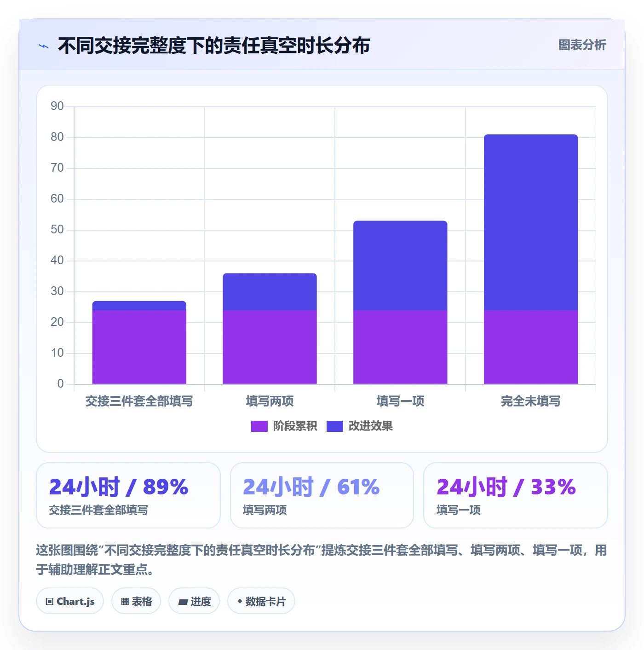Image resolution: width=644 pixels, height=650 pixels.
Task: Click the blue bar segment for 完全未填写
Action: [531, 222]
